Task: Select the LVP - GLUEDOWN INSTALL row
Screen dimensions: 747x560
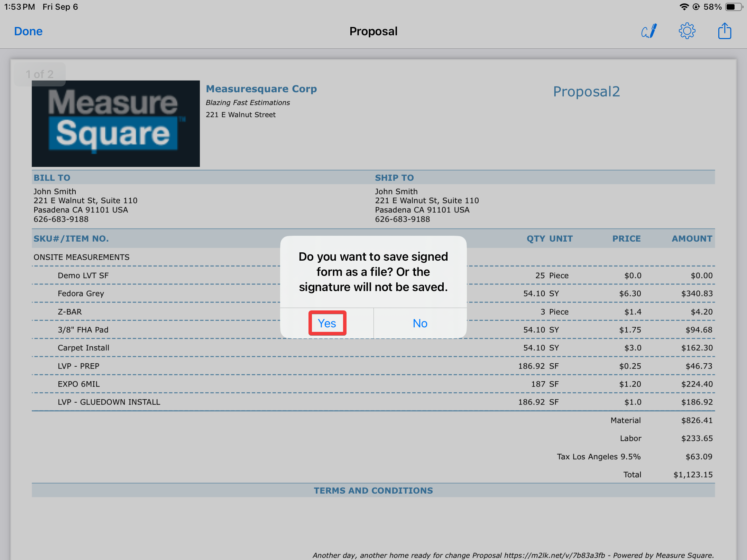Action: coord(109,402)
